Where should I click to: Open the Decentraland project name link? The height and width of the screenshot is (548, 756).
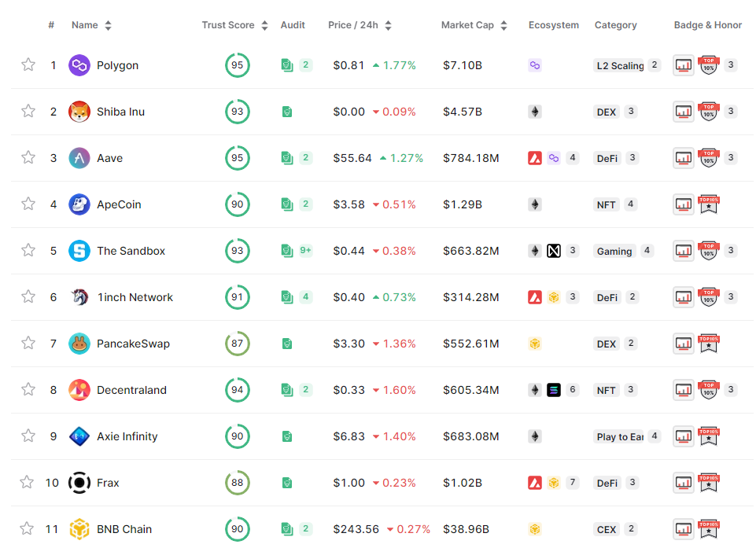click(x=131, y=390)
